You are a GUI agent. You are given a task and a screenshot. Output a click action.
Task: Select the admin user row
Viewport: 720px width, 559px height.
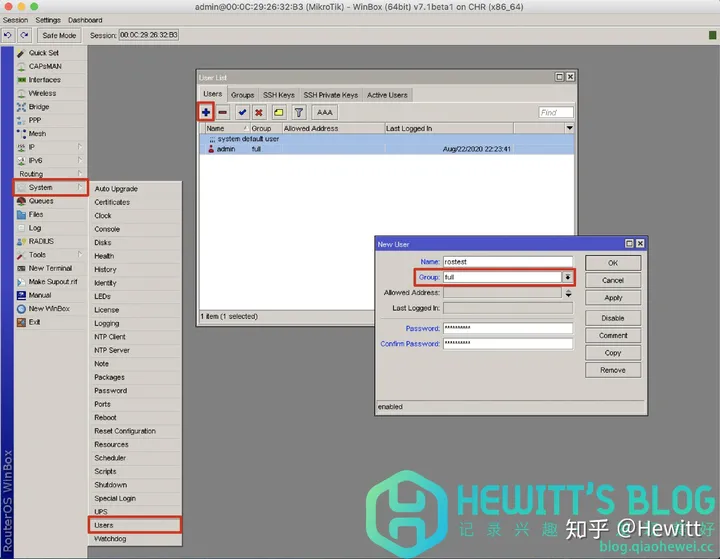387,149
